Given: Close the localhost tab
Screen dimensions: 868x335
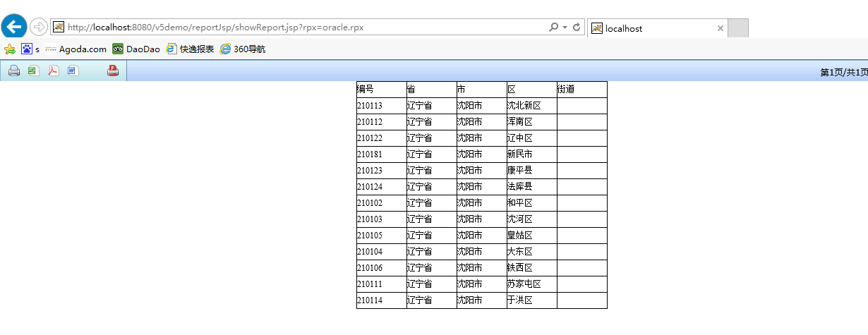Looking at the screenshot, I should click(x=720, y=28).
